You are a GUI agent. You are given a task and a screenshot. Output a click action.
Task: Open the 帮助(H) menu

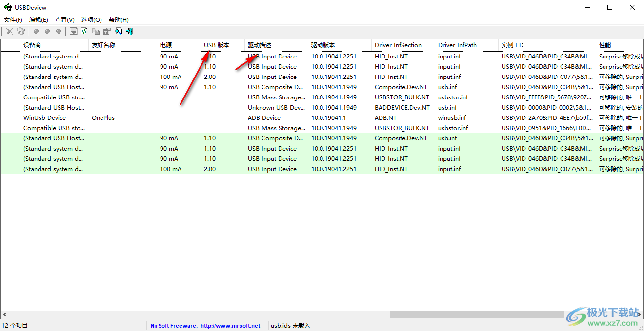(x=119, y=20)
